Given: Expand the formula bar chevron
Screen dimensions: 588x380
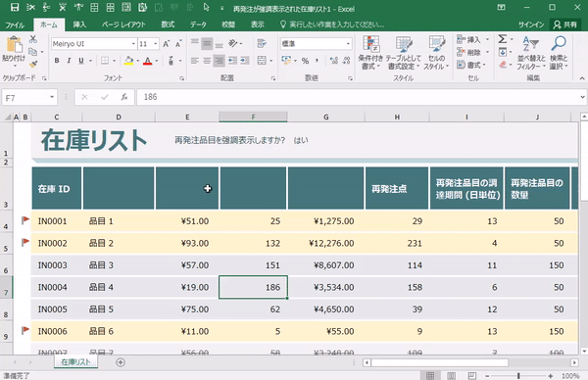Looking at the screenshot, I should coord(582,97).
